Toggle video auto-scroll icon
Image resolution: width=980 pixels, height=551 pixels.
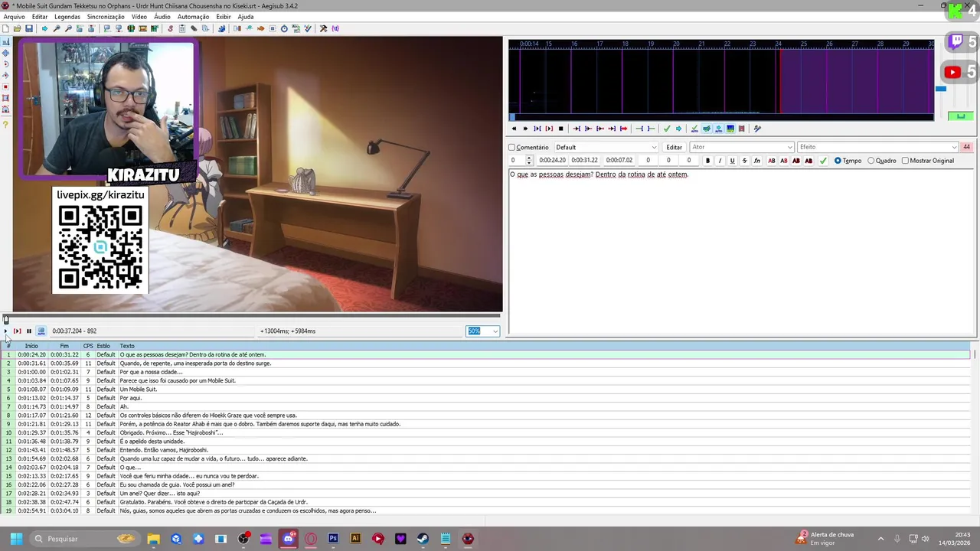41,331
